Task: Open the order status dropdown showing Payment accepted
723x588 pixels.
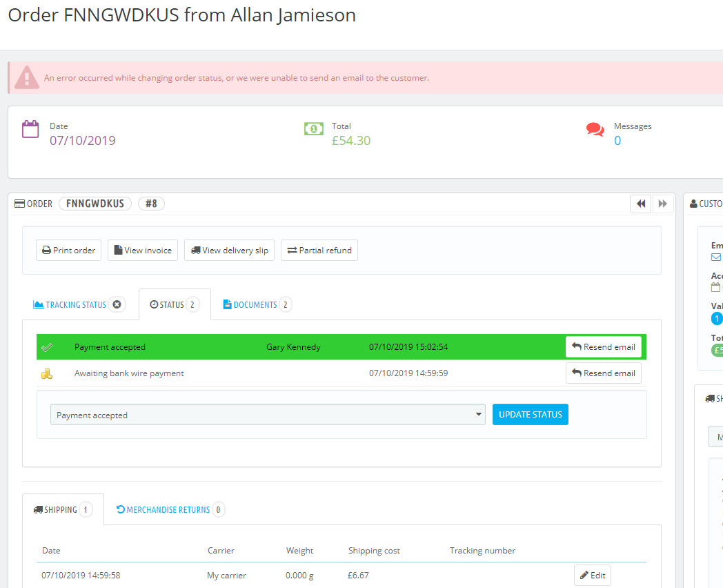Action: (268, 415)
